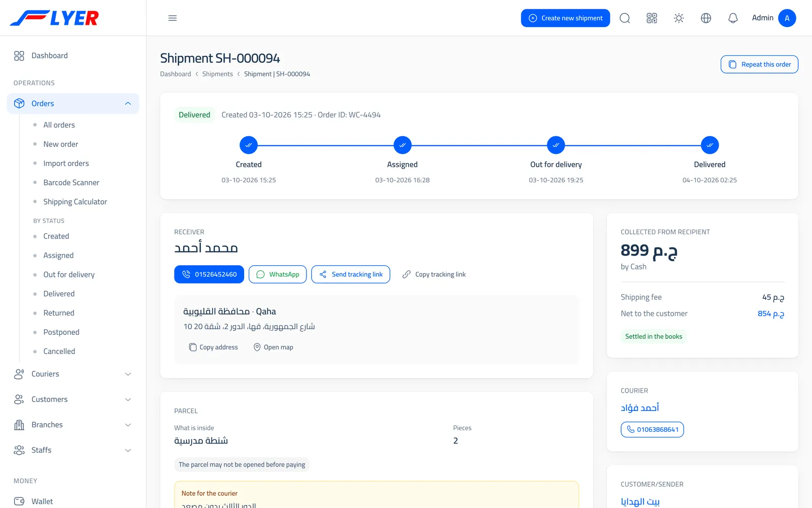
Task: Open Wallet in the sidebar
Action: point(73,501)
